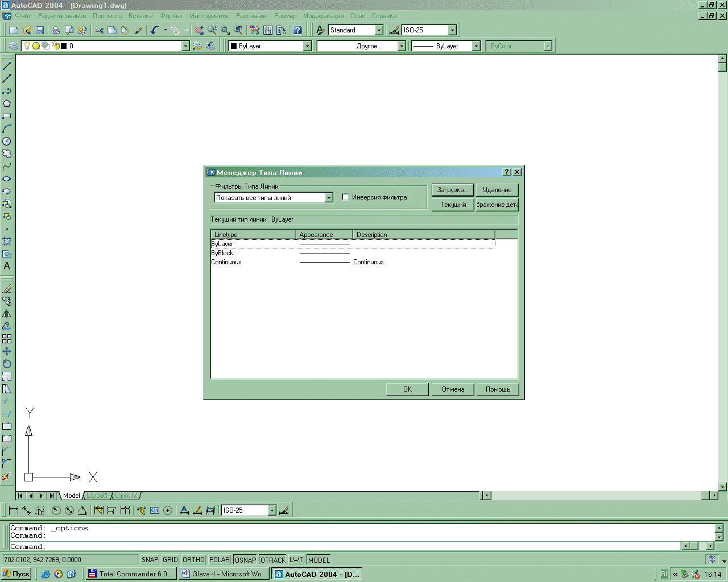Click the Print (plot) icon
This screenshot has height=582, width=728.
56,30
